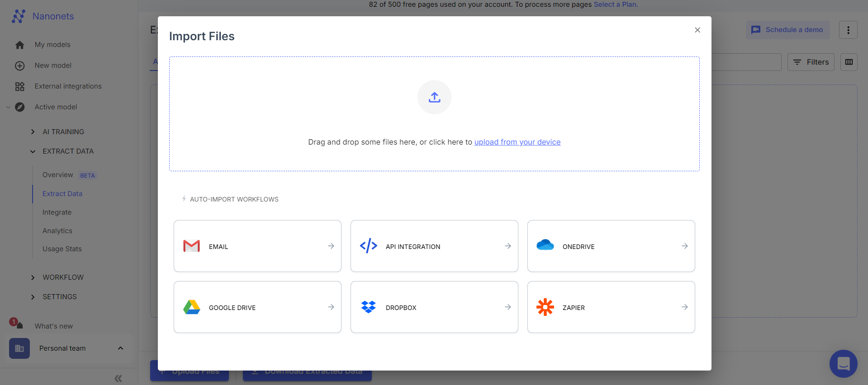Select the API Integration code icon
The width and height of the screenshot is (868, 385).
368,246
